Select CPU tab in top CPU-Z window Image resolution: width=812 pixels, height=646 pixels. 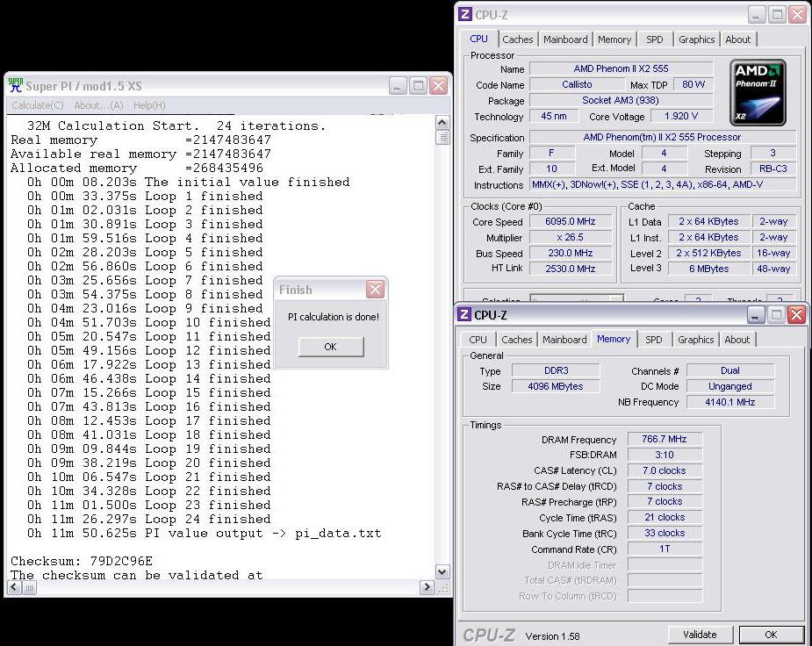coord(478,39)
